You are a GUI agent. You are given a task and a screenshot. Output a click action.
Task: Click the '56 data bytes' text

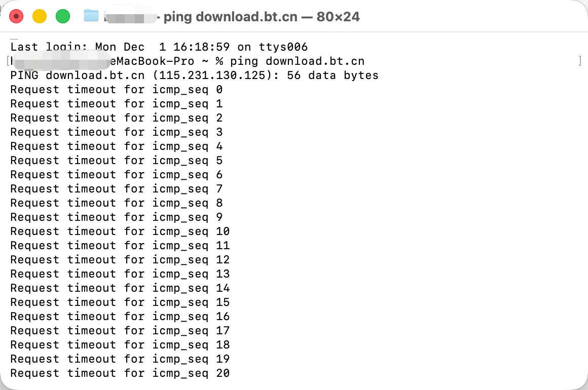coord(333,75)
